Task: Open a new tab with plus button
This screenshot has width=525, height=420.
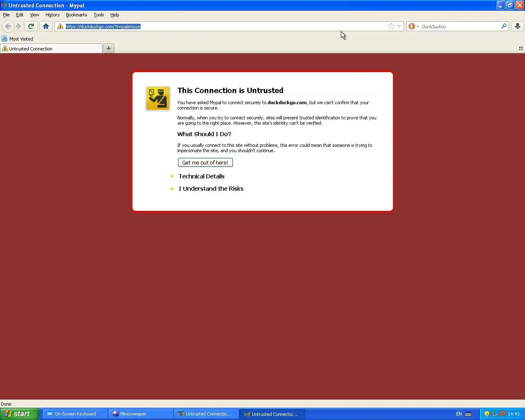Action: (x=109, y=48)
